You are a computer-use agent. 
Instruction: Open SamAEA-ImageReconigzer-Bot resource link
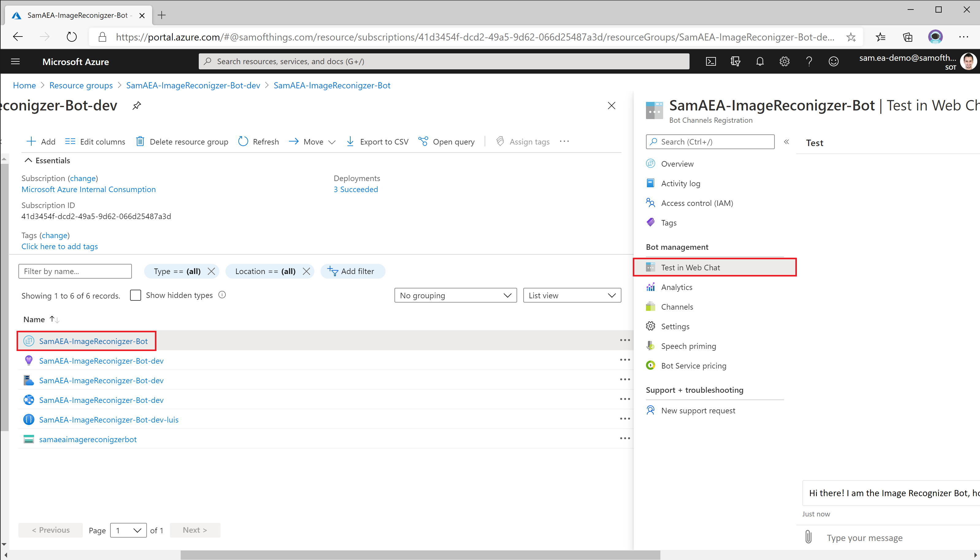click(x=93, y=341)
